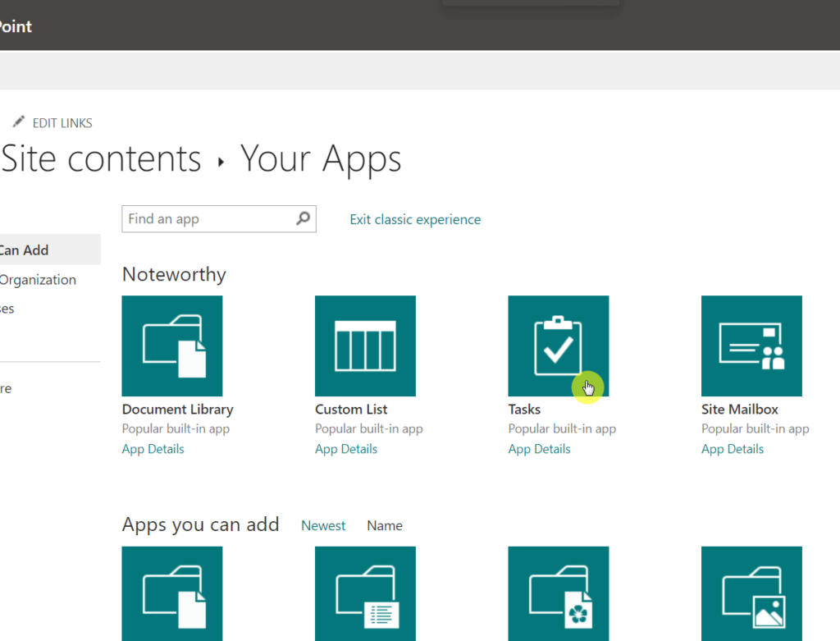Click the Your Apps heading
This screenshot has height=641, width=840.
pyautogui.click(x=321, y=159)
